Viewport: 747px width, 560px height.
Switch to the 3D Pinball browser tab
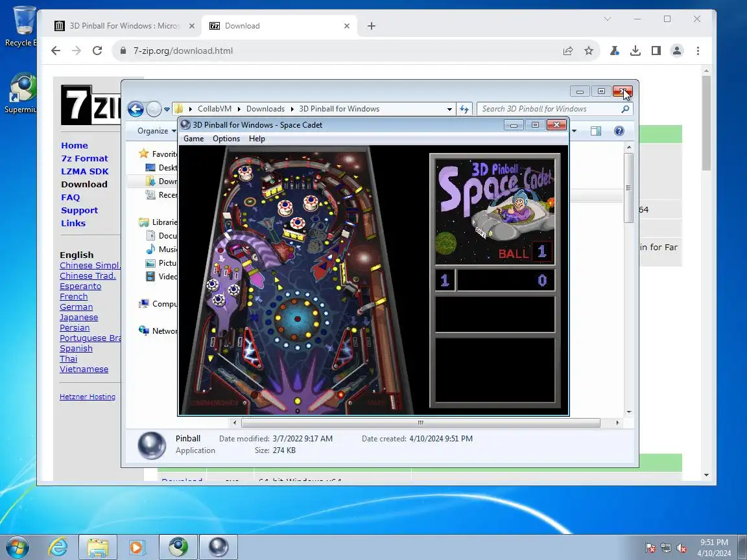coord(124,26)
